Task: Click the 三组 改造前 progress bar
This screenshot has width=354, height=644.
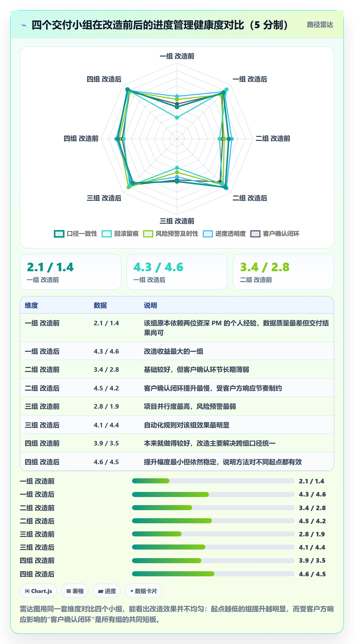Action: pos(213,534)
